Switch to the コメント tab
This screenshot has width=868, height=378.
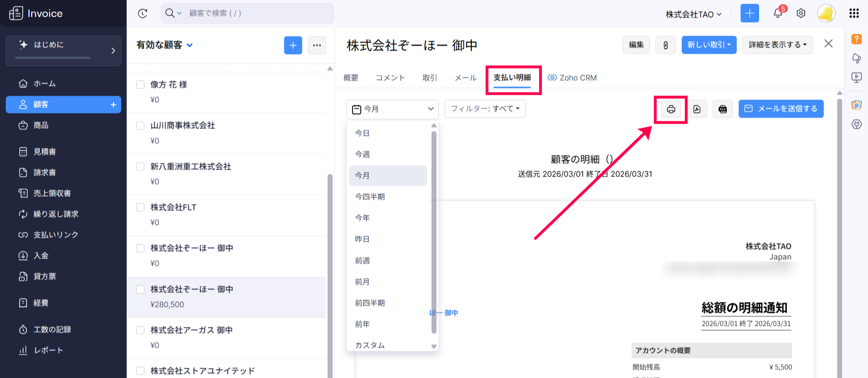coord(390,78)
